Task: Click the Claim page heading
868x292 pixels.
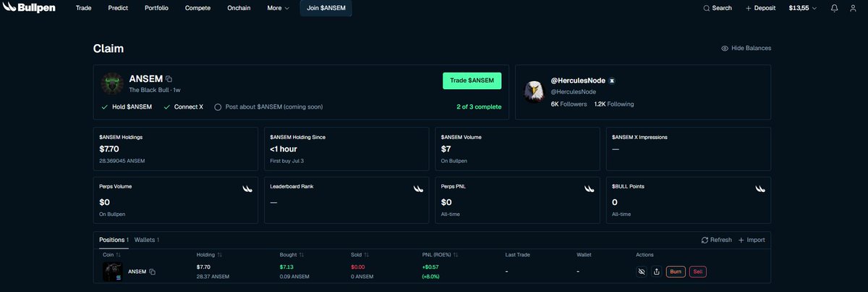Action: pyautogui.click(x=109, y=49)
